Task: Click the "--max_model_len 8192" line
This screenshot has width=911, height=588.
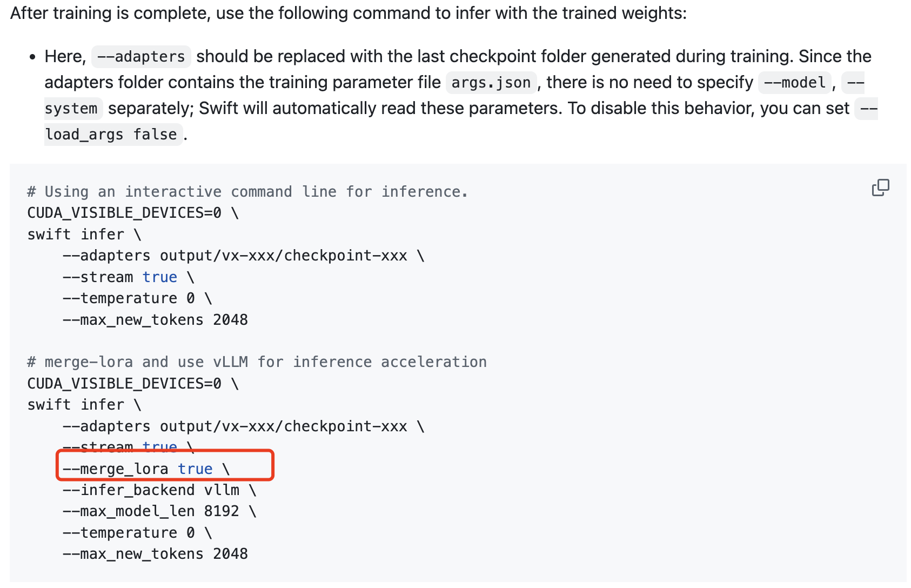Action: coord(159,511)
